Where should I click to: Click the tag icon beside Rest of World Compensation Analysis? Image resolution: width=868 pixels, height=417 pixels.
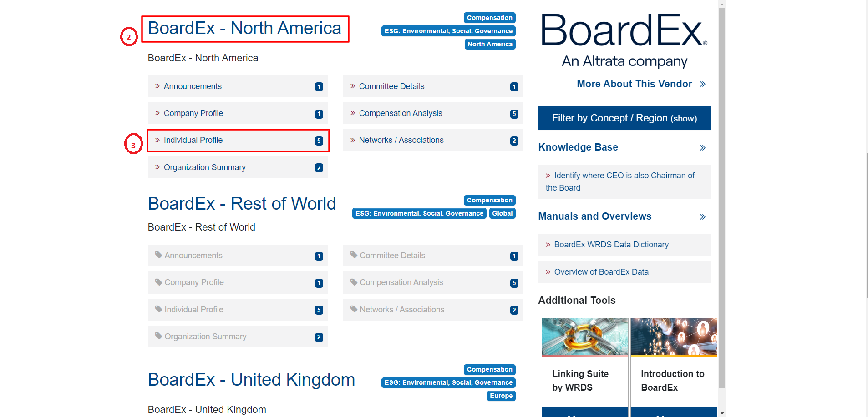click(354, 282)
